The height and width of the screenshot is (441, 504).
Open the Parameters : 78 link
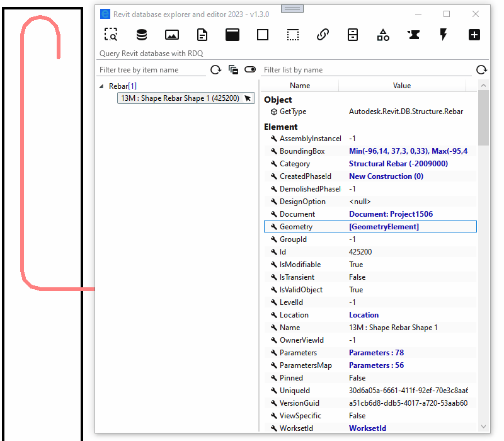[376, 353]
